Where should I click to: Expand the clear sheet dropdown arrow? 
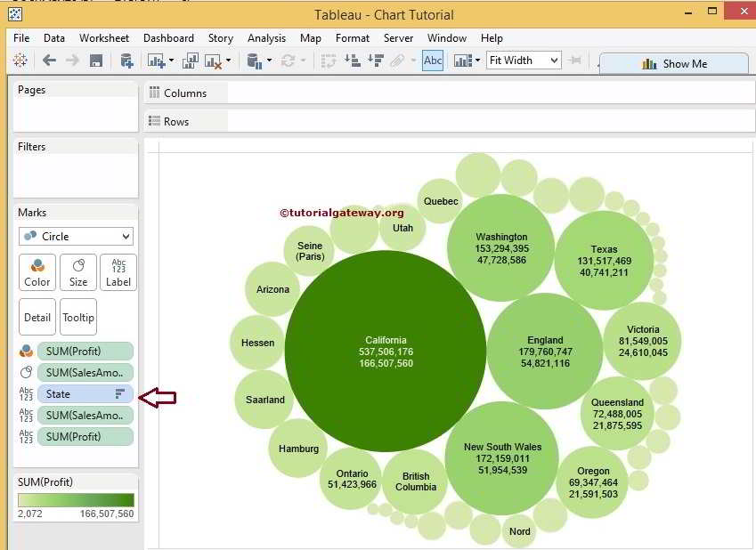click(x=229, y=61)
